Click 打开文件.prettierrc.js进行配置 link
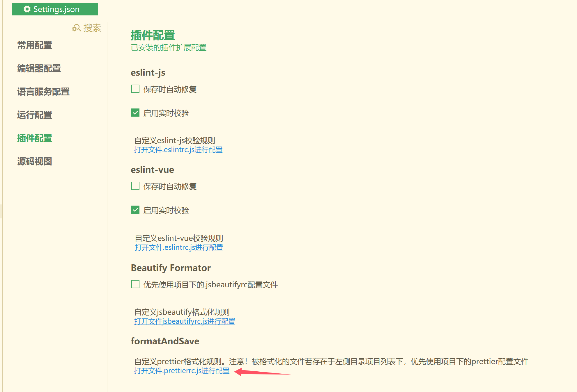Screen dimensions: 577x392 (x=182, y=371)
